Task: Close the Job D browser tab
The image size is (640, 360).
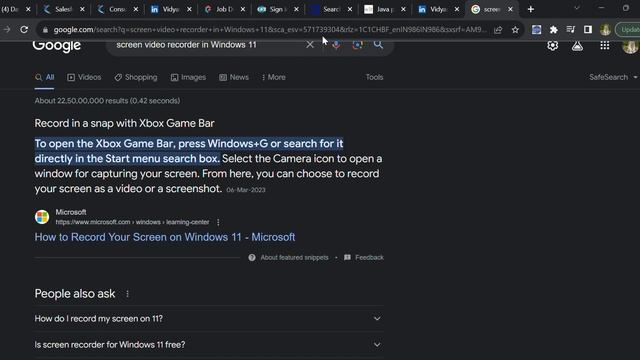Action: click(x=243, y=9)
